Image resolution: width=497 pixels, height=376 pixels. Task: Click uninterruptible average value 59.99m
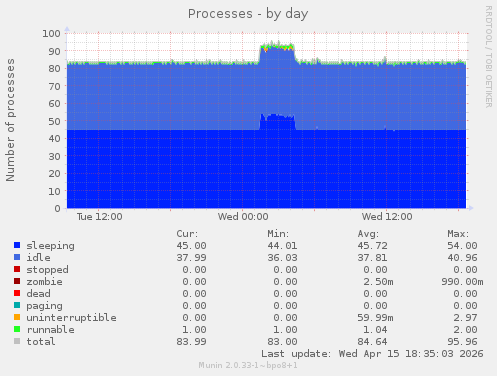[x=375, y=318]
